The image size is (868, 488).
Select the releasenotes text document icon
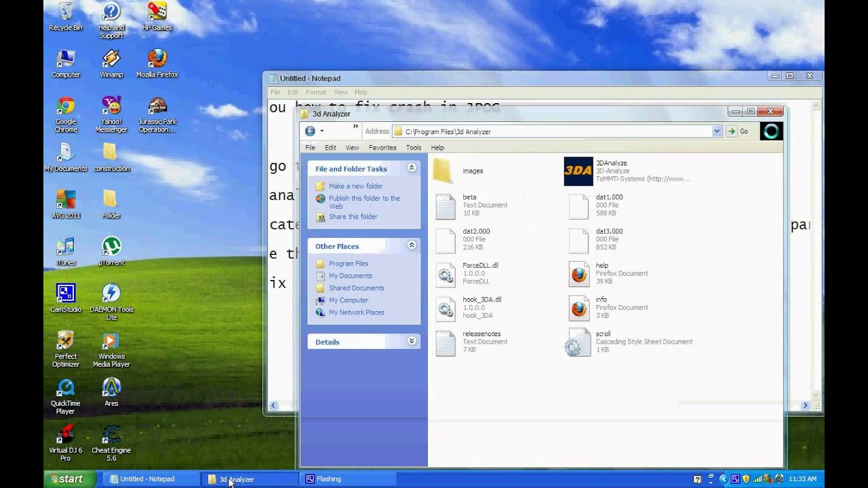(446, 342)
